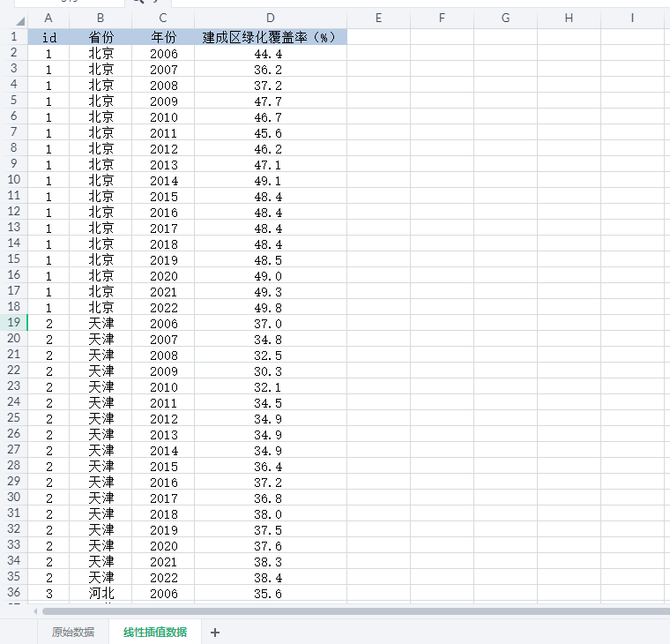Click the cell with value 38.0
This screenshot has height=644, width=670.
[271, 513]
